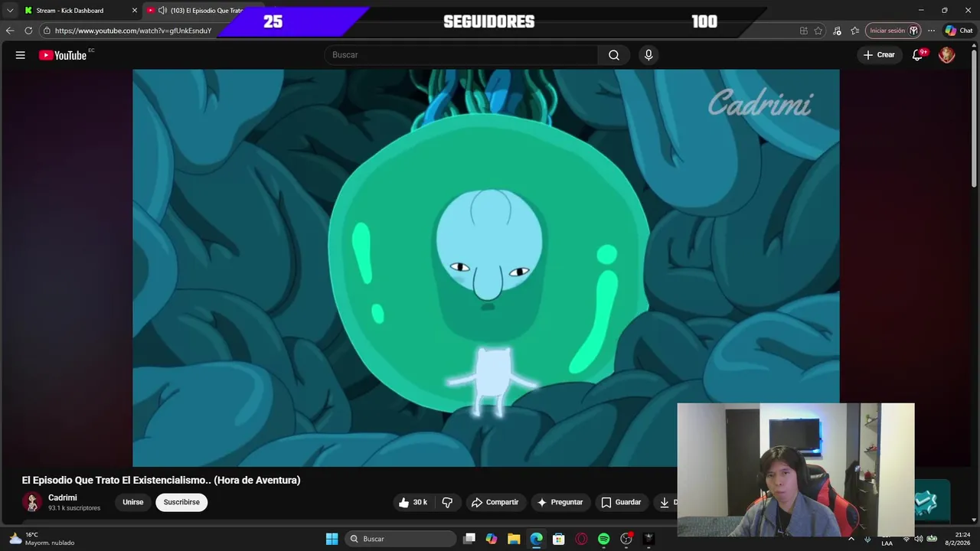
Task: Mute the tab via its speaker icon
Action: pos(162,11)
